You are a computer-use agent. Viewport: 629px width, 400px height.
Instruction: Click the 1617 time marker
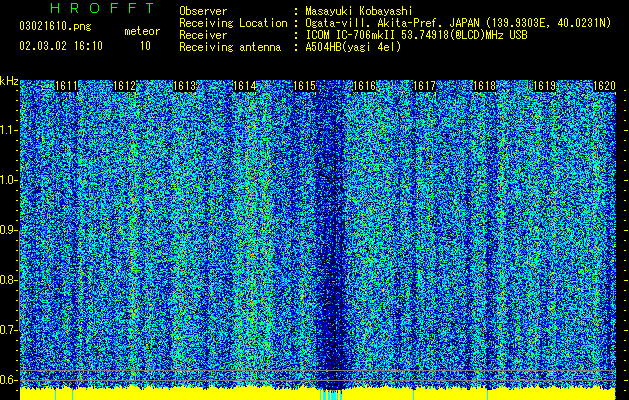pyautogui.click(x=424, y=86)
